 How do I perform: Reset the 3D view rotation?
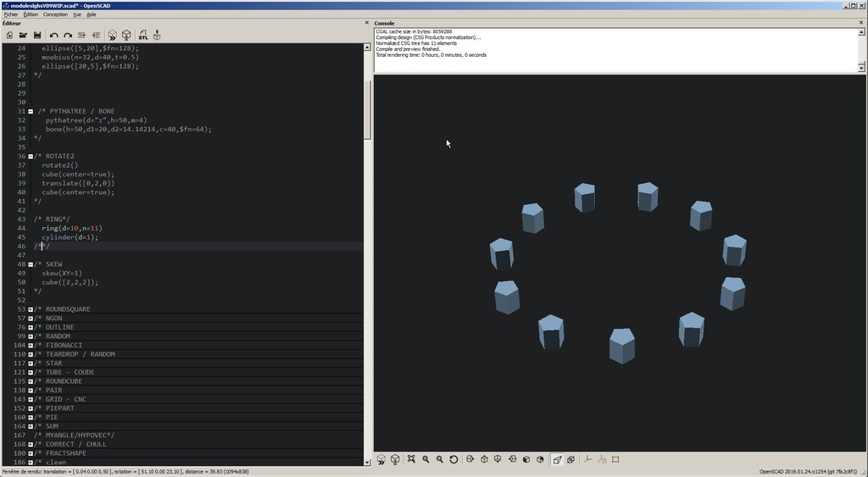pyautogui.click(x=453, y=459)
